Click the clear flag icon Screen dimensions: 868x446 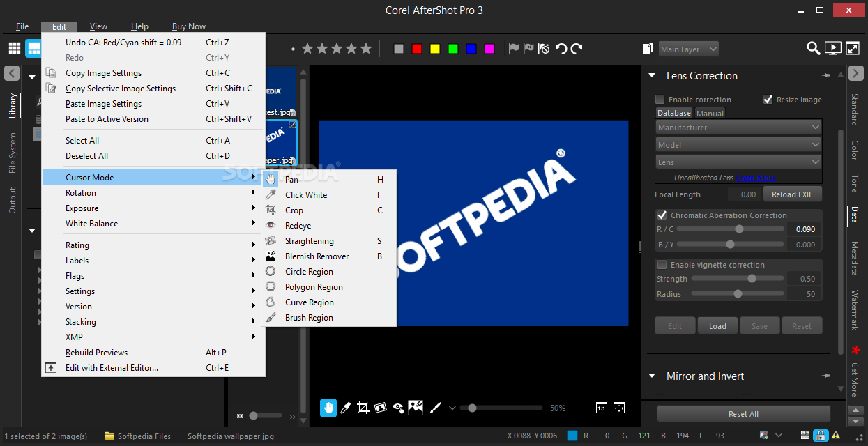point(544,49)
